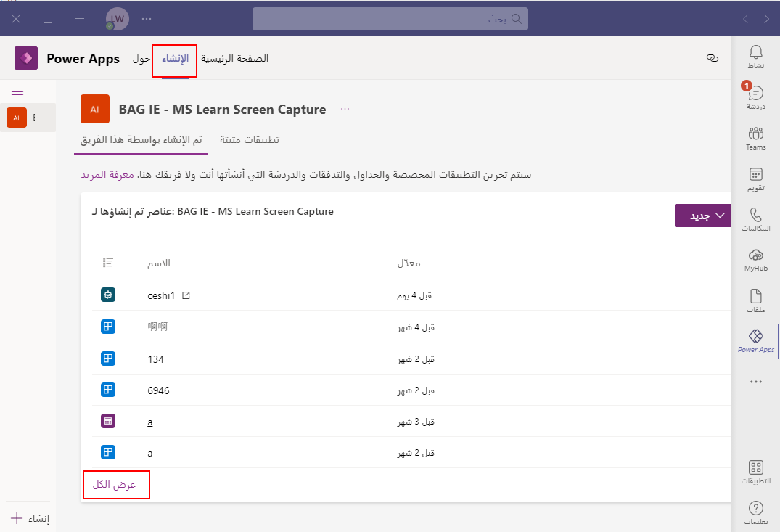Select the AI team tile in left pane
The image size is (780, 532).
point(17,118)
